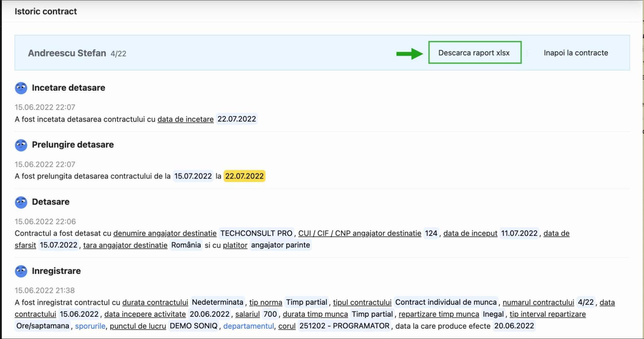Viewport: 644px width, 339px height.
Task: Click the Andreescu Stefan name
Action: [x=67, y=53]
